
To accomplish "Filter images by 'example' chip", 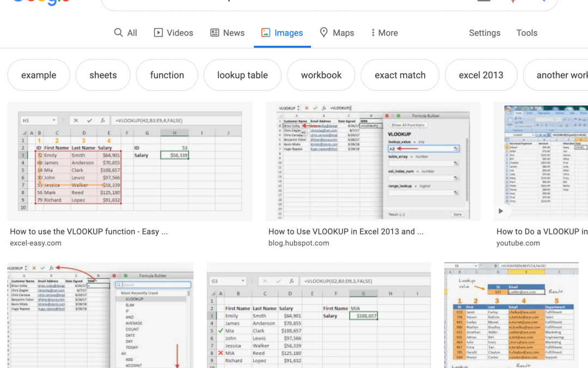I will (39, 75).
